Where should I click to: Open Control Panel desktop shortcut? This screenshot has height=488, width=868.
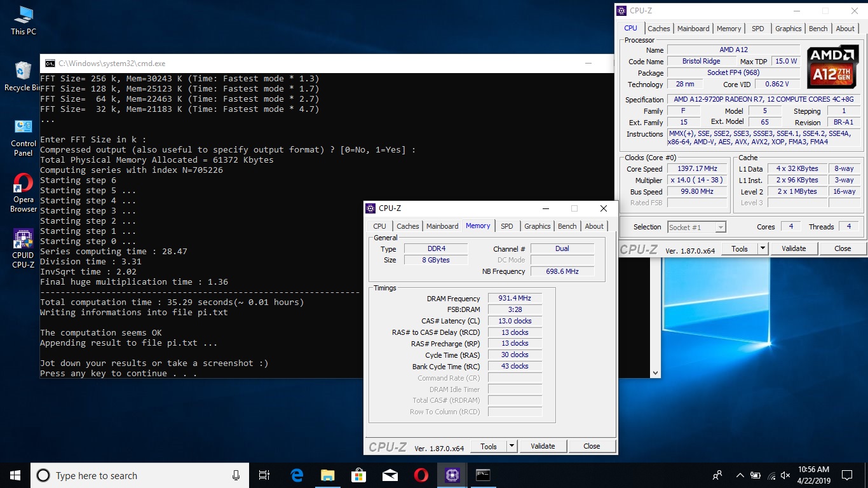24,137
